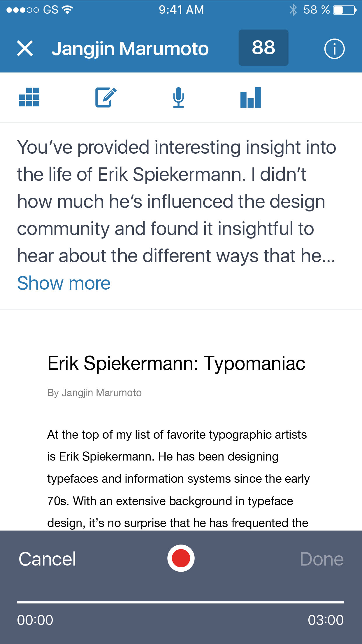Tap the compose text comment icon
The image size is (362, 644).
click(x=106, y=97)
